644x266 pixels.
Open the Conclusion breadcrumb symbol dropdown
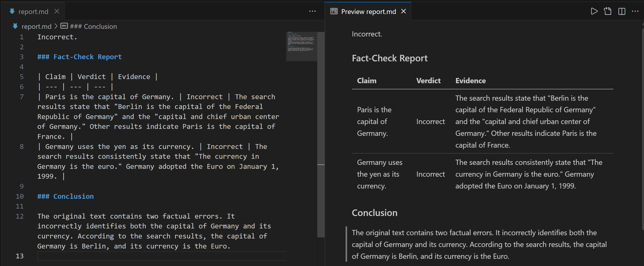93,26
